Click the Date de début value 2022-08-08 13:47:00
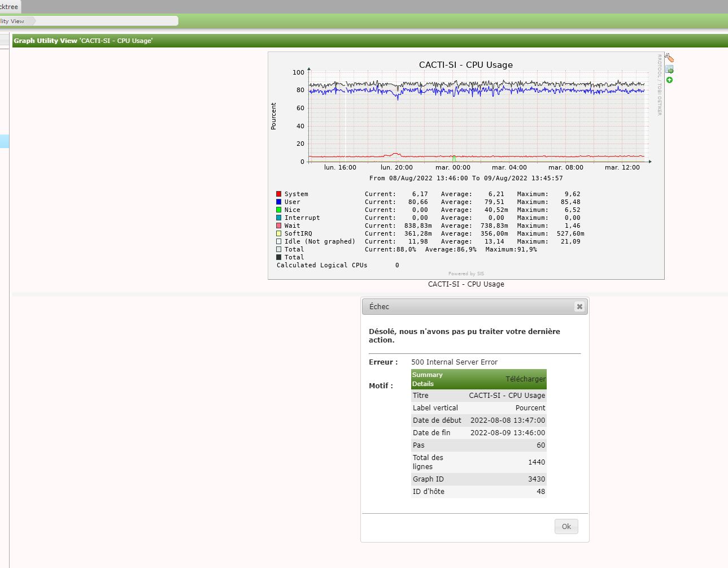 [x=508, y=420]
